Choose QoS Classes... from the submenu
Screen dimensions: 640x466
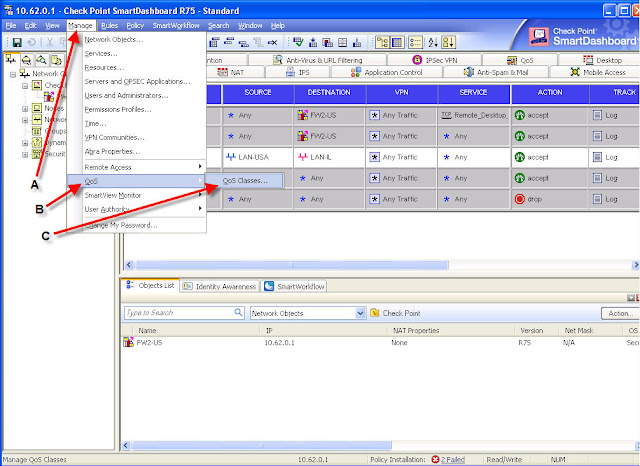click(x=244, y=180)
